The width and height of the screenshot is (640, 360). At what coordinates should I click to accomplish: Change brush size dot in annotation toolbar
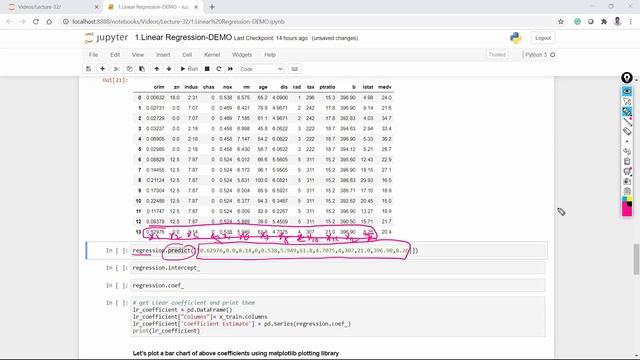[x=627, y=141]
